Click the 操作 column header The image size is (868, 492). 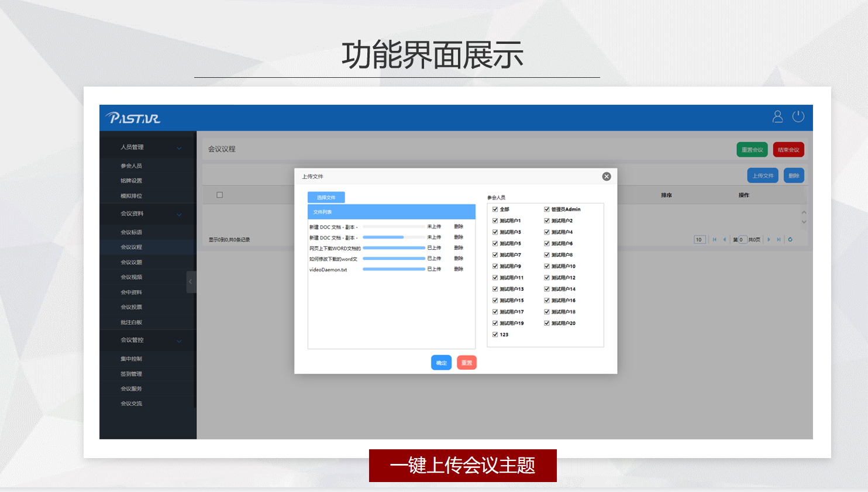click(743, 195)
